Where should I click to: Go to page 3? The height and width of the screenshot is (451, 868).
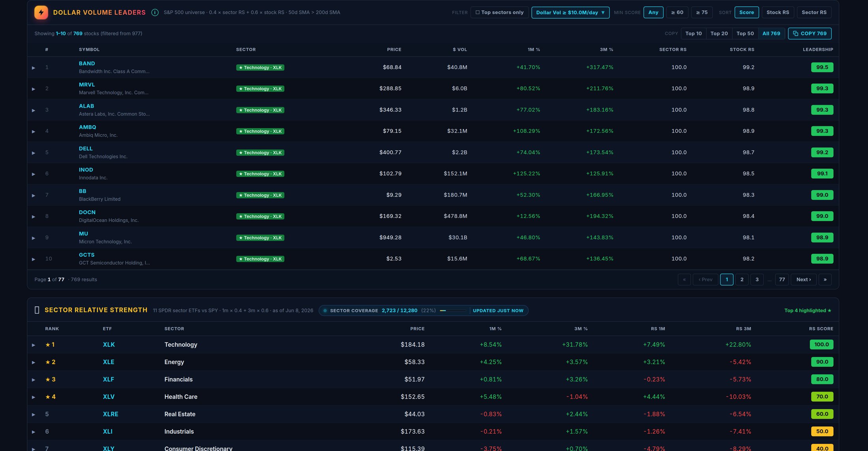[757, 280]
